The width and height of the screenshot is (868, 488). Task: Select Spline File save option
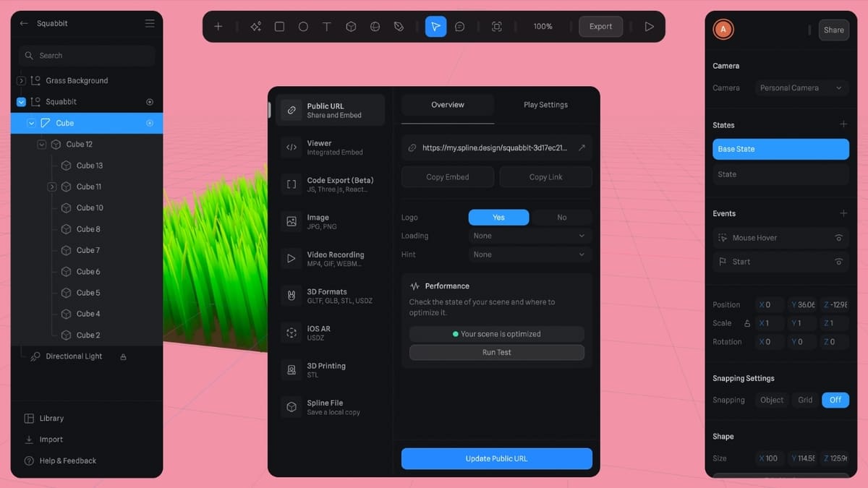(x=331, y=407)
